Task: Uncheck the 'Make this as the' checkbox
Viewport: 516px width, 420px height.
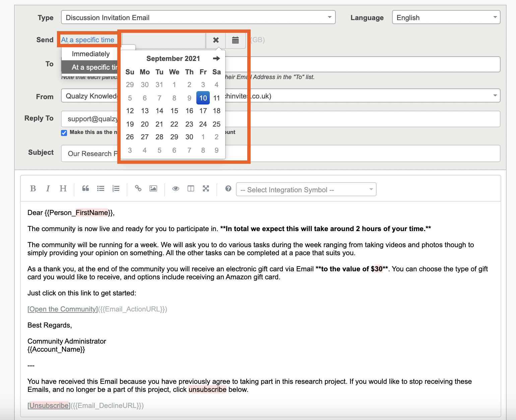Action: click(64, 133)
